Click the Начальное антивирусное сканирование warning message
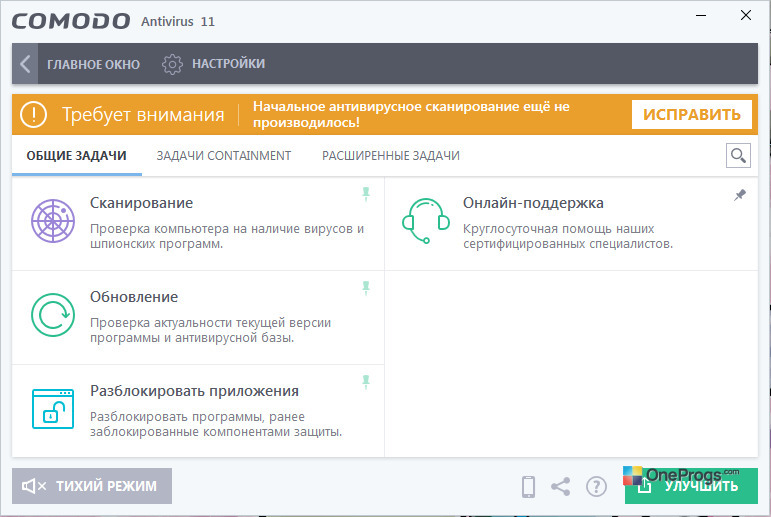The width and height of the screenshot is (771, 517). coord(411,114)
